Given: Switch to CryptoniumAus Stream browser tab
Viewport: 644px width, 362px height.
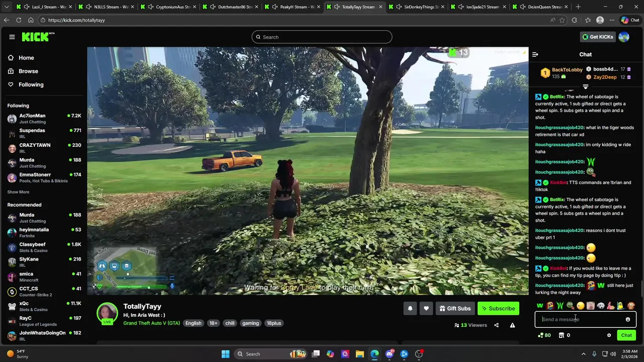Looking at the screenshot, I should click(x=168, y=7).
